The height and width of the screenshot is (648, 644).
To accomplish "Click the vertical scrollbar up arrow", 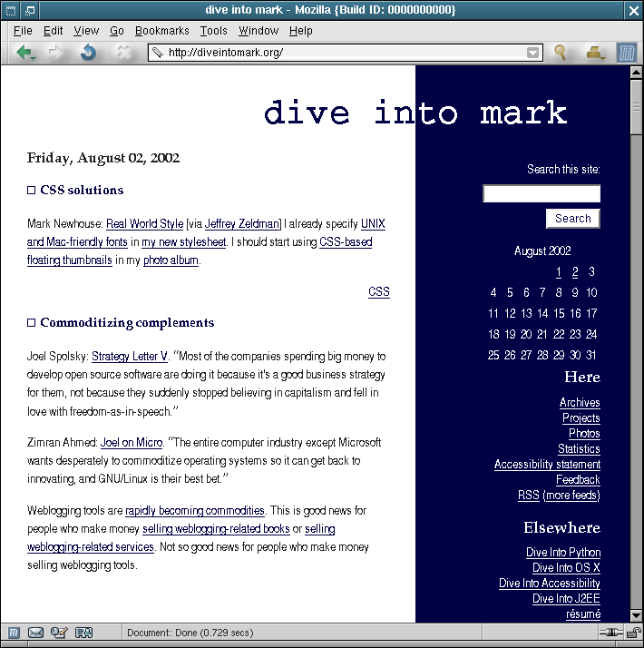I will (x=636, y=73).
